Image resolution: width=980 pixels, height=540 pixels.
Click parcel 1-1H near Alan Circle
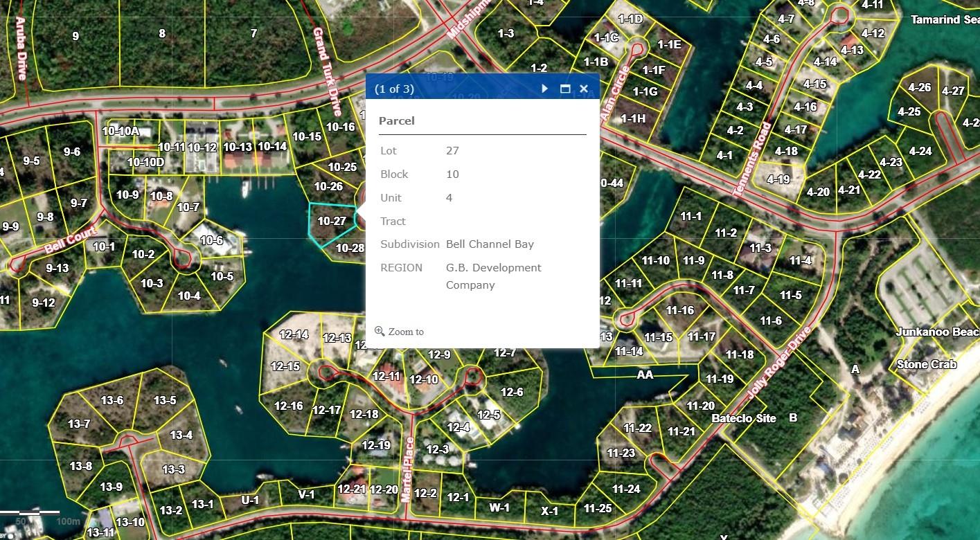[x=633, y=118]
